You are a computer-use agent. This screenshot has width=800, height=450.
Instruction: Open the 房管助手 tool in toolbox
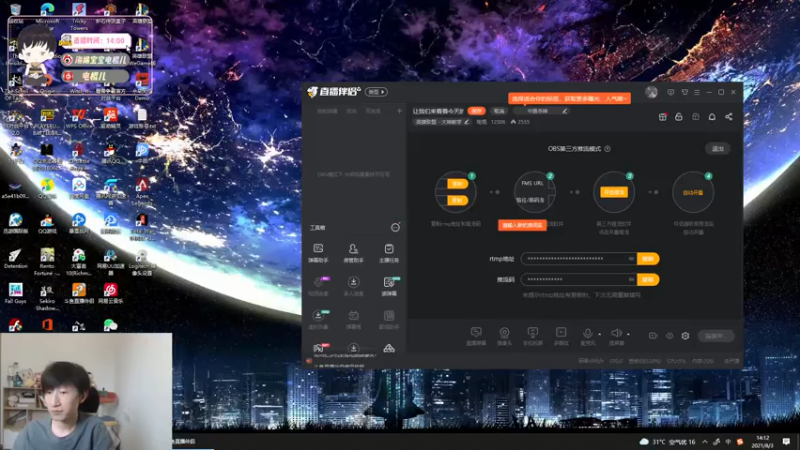353,252
